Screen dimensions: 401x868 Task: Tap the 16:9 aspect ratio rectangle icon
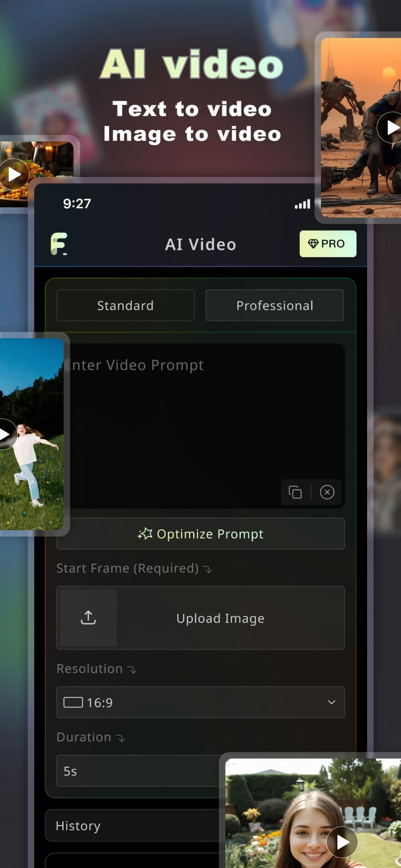pyautogui.click(x=73, y=702)
